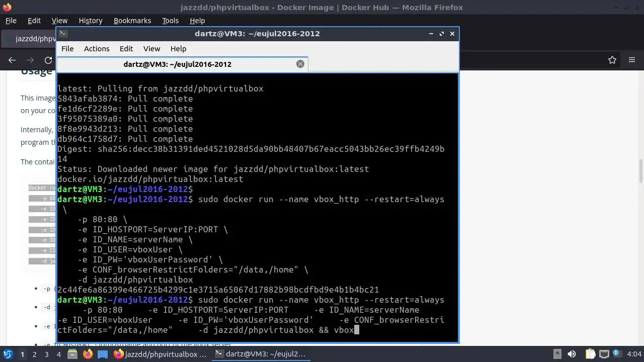This screenshot has height=362, width=644.
Task: Switch to workspace 2
Action: point(34,354)
